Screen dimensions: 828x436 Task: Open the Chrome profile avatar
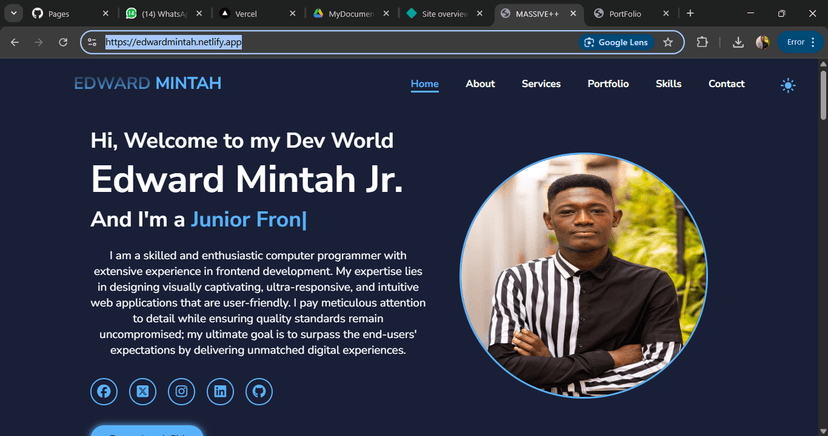tap(763, 42)
